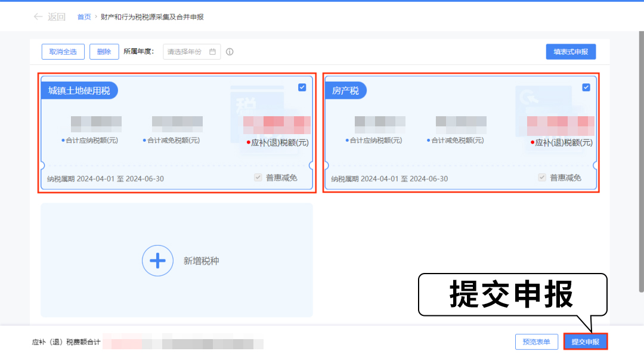The image size is (644, 357).
Task: Click the info icon beside the year field
Action: [x=230, y=52]
